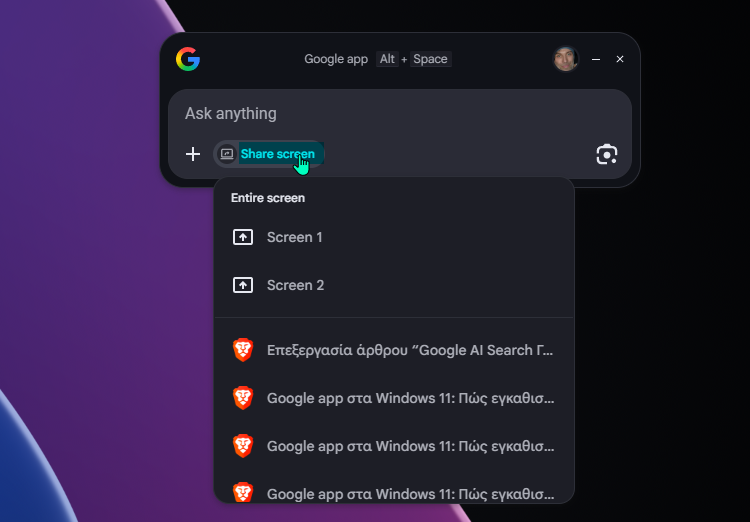Click the Share screen button
The height and width of the screenshot is (522, 750).
click(269, 154)
